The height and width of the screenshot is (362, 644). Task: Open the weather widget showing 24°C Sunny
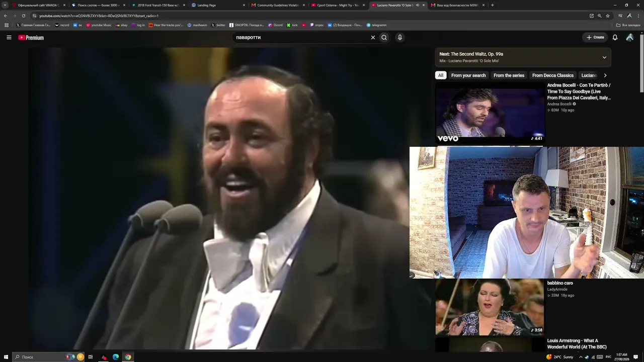click(x=560, y=357)
